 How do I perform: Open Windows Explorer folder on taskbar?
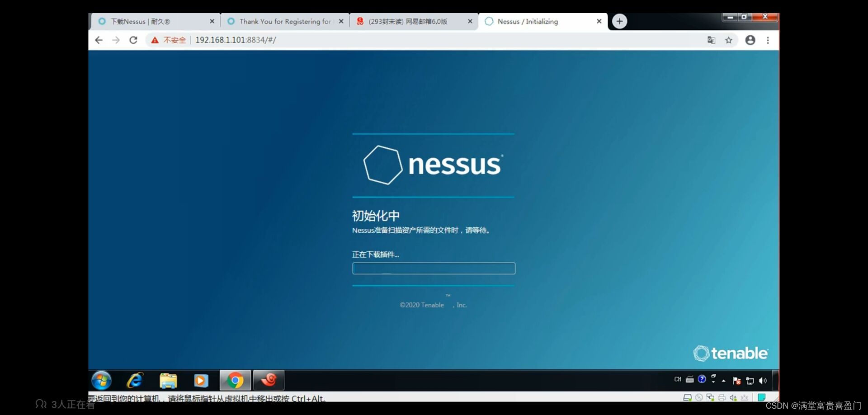coord(168,380)
